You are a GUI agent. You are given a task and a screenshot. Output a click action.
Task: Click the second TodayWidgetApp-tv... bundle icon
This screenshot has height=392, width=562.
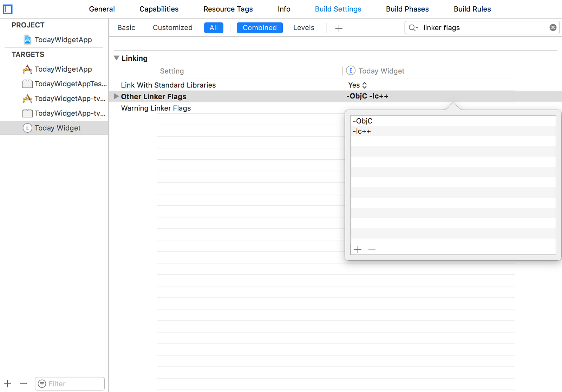click(27, 113)
